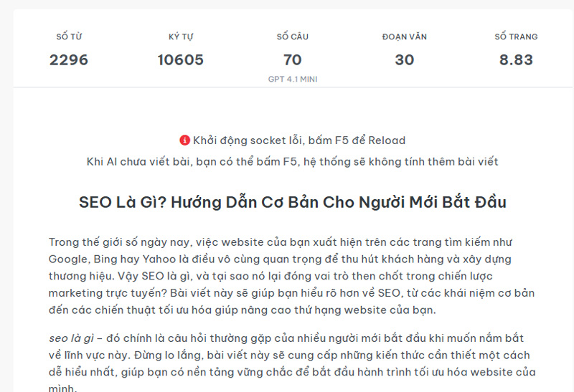Click the 'GPT 4.1 MINI' model label
The width and height of the screenshot is (574, 392).
[x=293, y=79]
